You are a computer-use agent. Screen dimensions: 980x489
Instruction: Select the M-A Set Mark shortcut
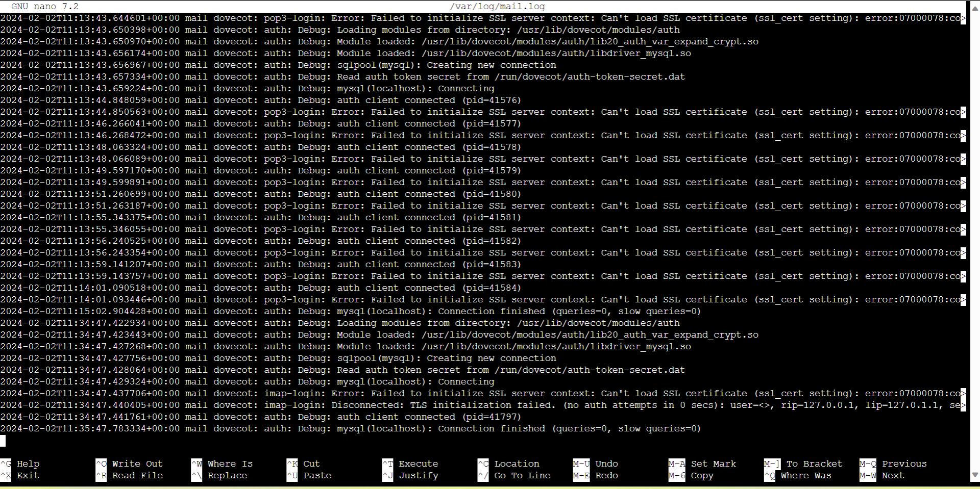[702, 464]
